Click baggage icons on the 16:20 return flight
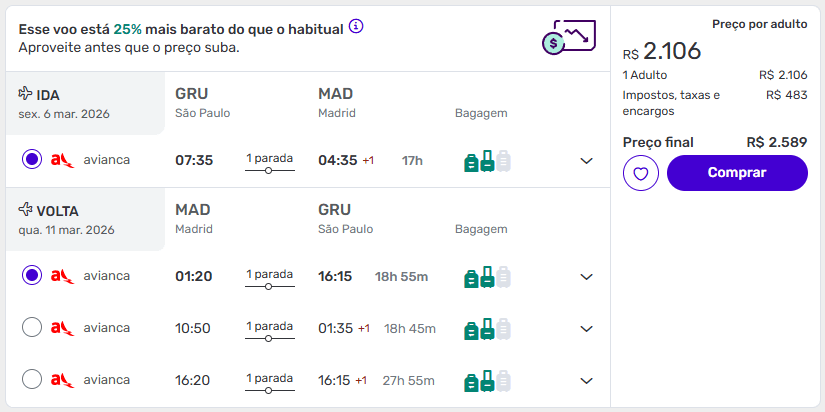This screenshot has width=825, height=412. point(487,380)
